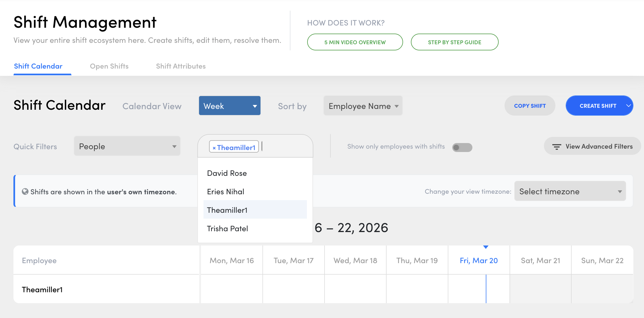
Task: Expand the Employee Name sort dropdown
Action: point(363,106)
